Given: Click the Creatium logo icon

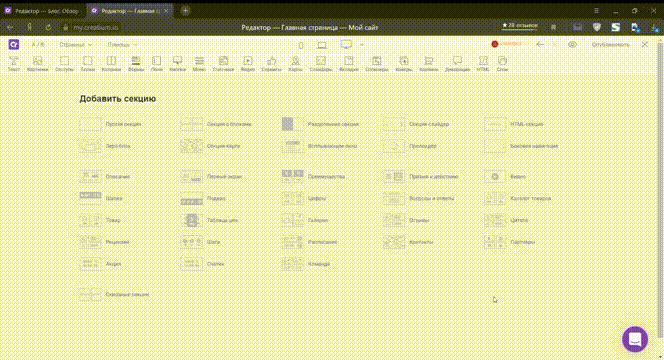Looking at the screenshot, I should tap(14, 44).
